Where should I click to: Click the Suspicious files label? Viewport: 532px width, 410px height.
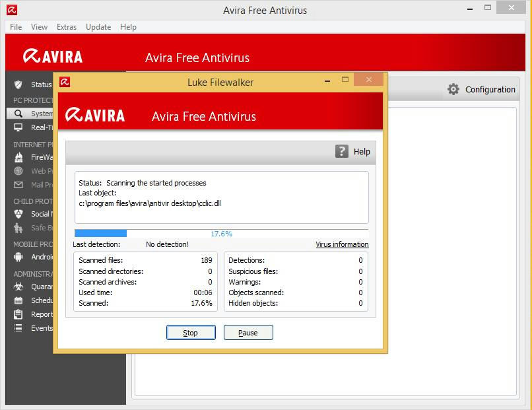(253, 271)
